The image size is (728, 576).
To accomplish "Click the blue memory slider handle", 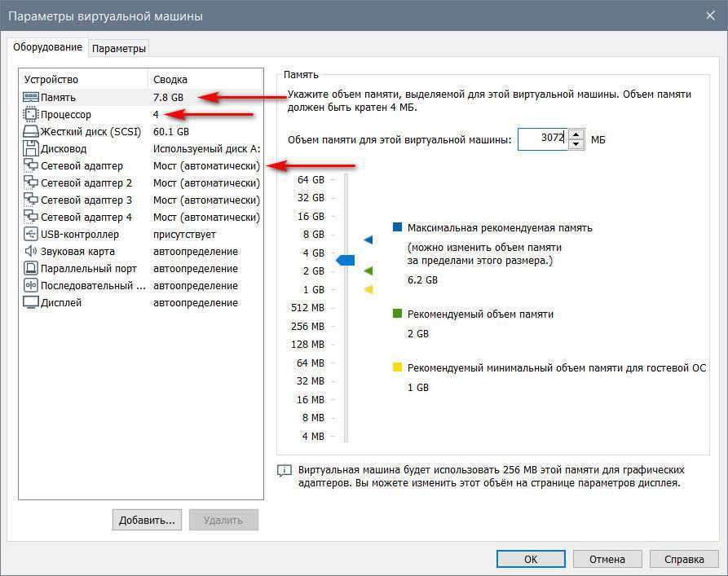I will point(346,260).
